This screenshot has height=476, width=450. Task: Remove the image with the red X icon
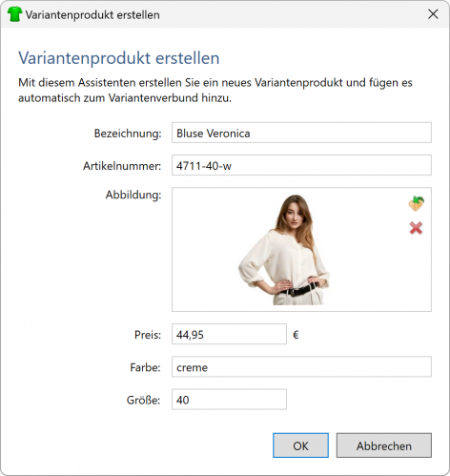pos(416,228)
